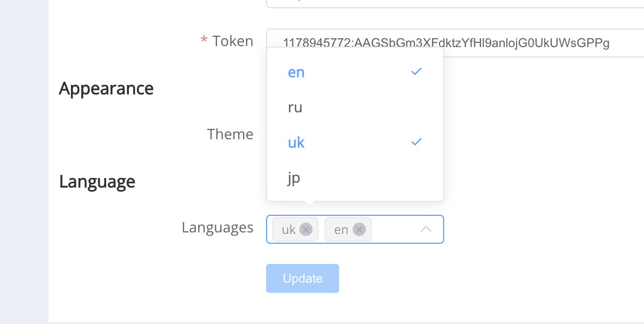The width and height of the screenshot is (644, 324).
Task: Select ru in the language list
Action: (x=295, y=108)
